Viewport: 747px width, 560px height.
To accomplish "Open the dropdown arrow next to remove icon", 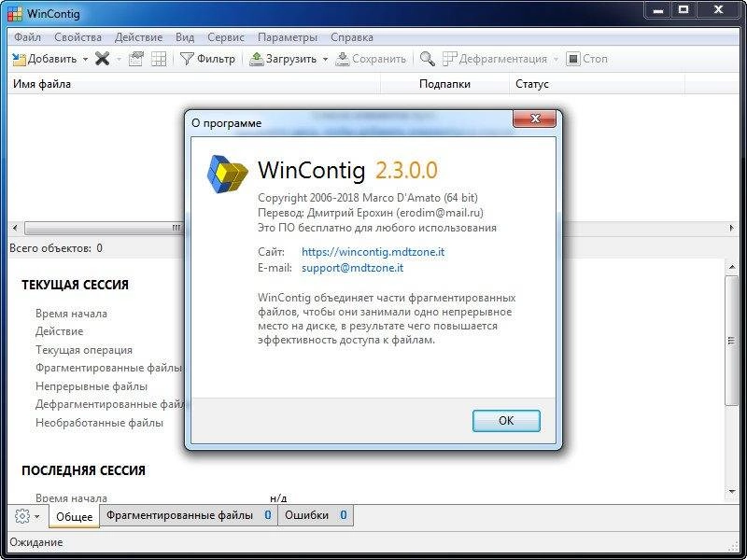I will (119, 60).
